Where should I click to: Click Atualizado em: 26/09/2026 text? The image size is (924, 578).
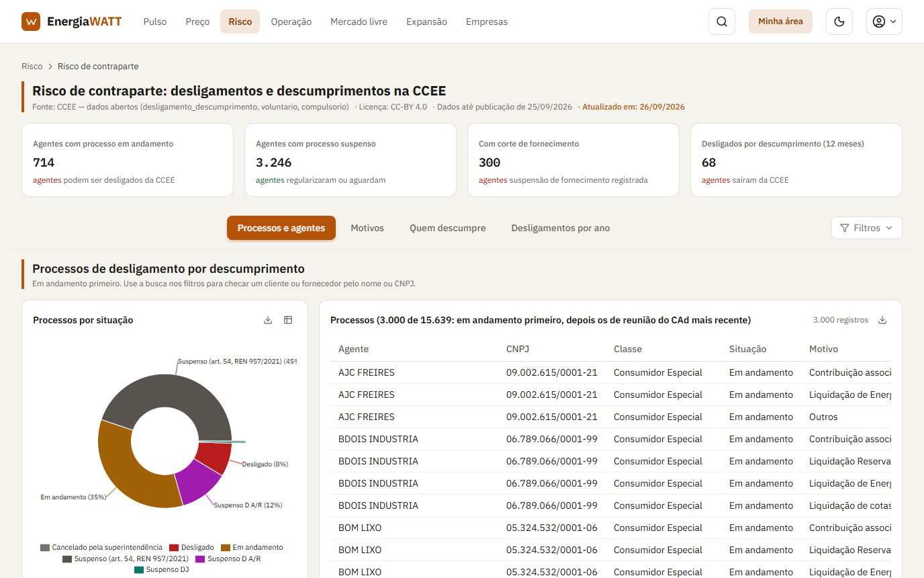tap(633, 107)
